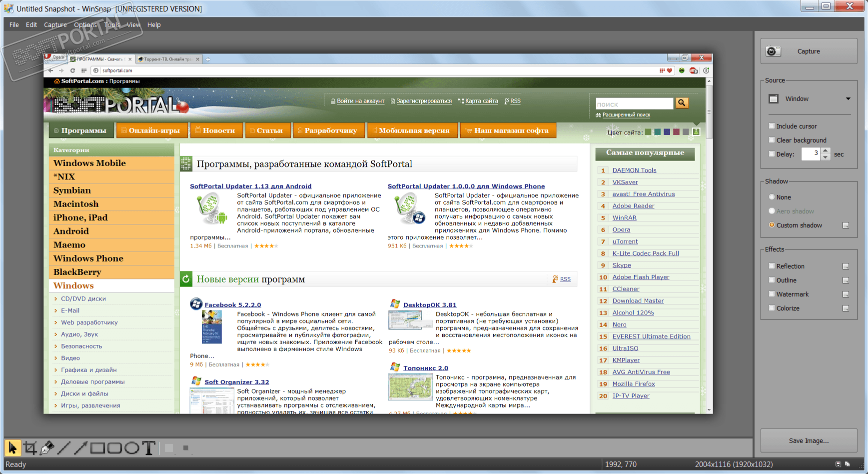
Task: Close the Торрент-ТВ browser tab
Action: [x=198, y=59]
